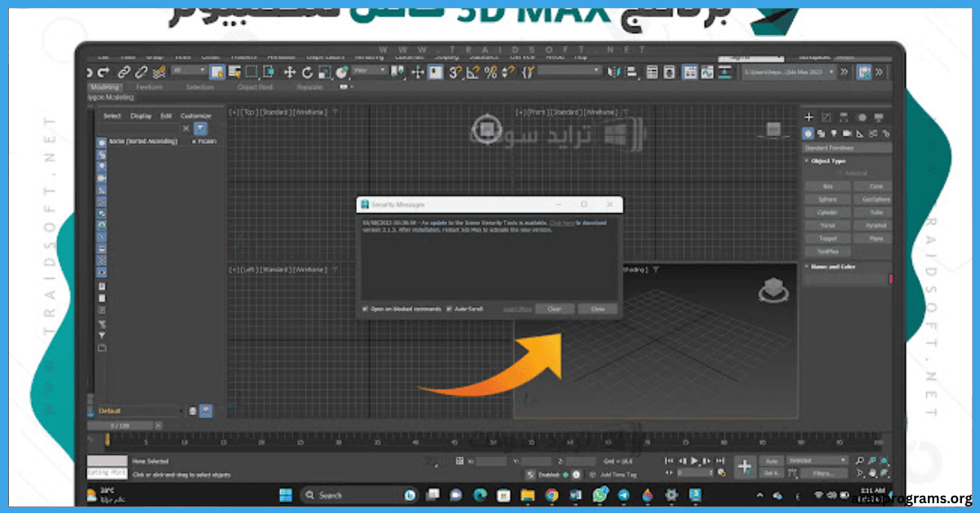Open the Display menu in Scene Explorer
980x513 pixels.
(140, 116)
